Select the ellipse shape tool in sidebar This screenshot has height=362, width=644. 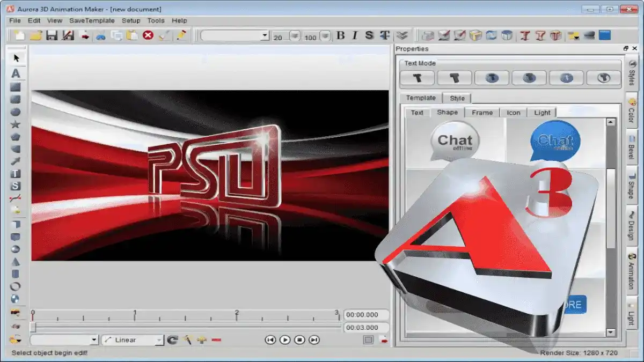point(16,112)
